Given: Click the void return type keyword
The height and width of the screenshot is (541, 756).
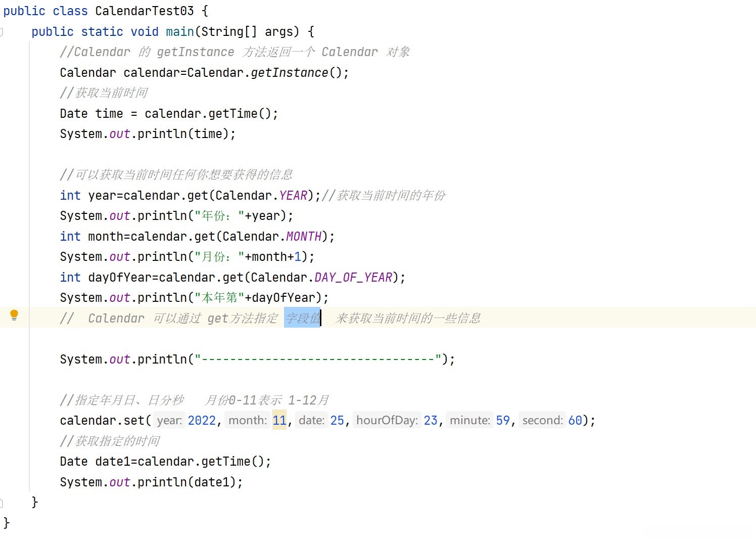Looking at the screenshot, I should tap(145, 32).
